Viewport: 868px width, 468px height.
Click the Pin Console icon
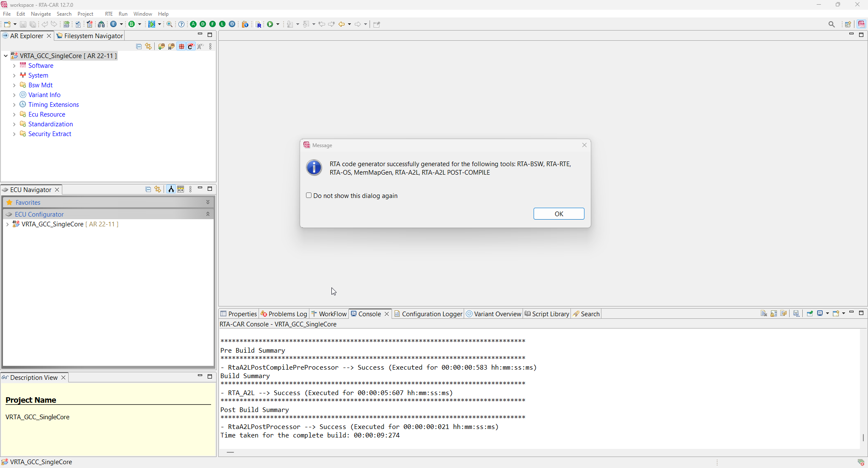(810, 314)
